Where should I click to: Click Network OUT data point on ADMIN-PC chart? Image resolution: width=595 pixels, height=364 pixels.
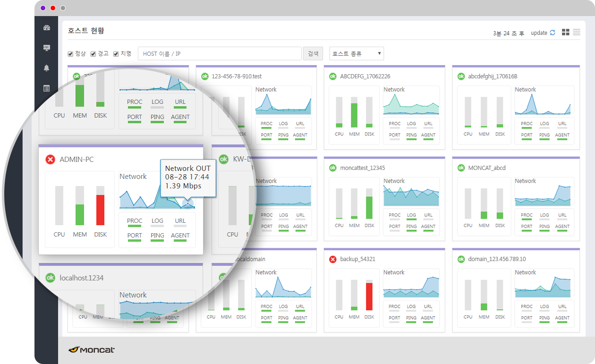tap(187, 203)
